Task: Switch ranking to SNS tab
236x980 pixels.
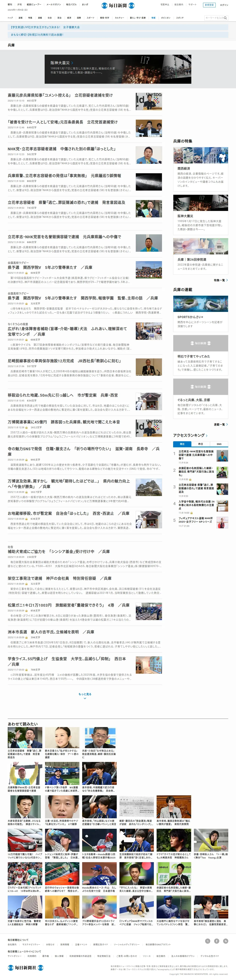Action: click(219, 444)
